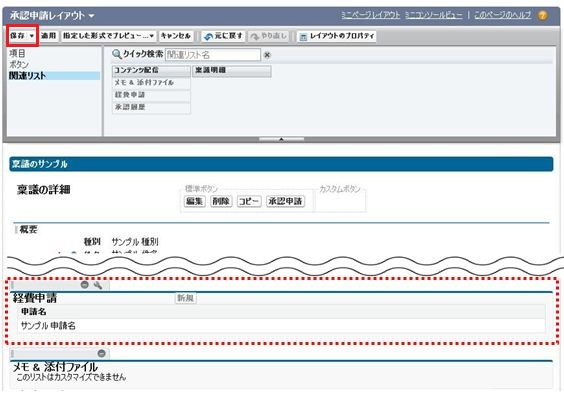Click コピー standard button
Screen dimensions: 564x399
[x=249, y=201]
